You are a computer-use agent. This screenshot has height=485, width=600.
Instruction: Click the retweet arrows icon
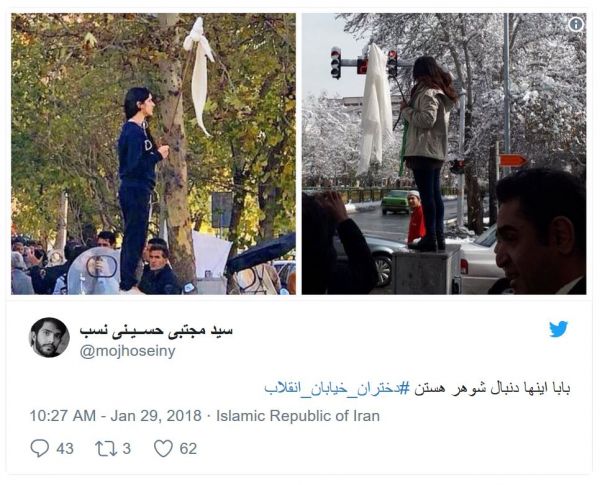[x=106, y=449]
